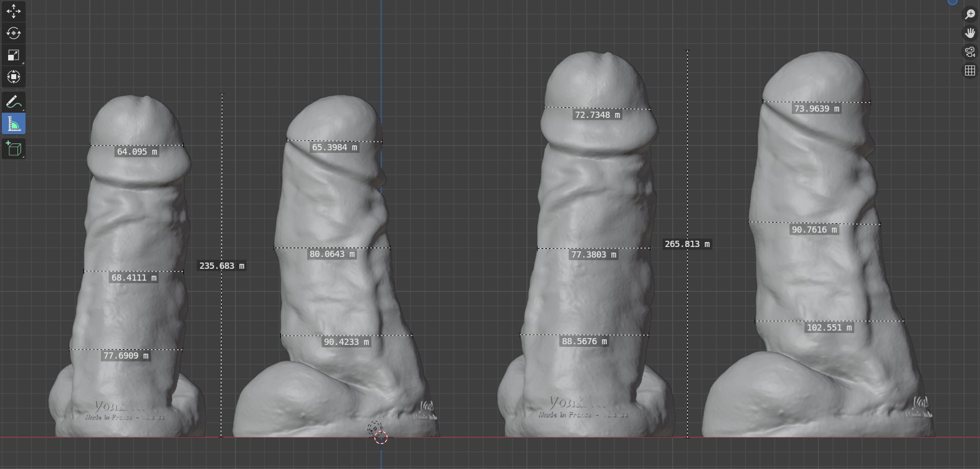Viewport: 980px width, 469px height.
Task: Click the hand pan view button
Action: click(x=970, y=33)
